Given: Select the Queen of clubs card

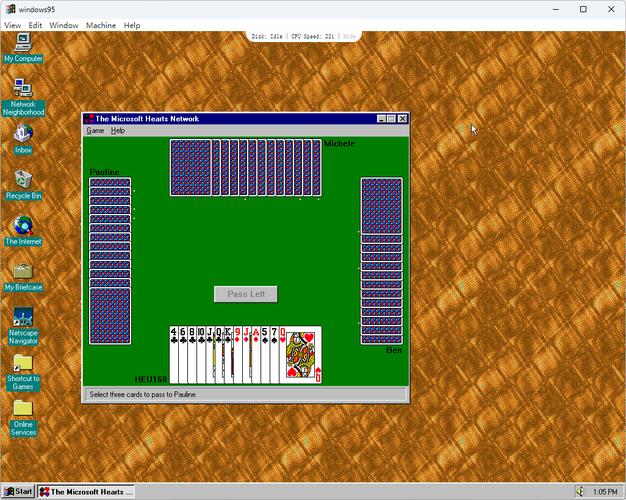Looking at the screenshot, I should pos(220,355).
